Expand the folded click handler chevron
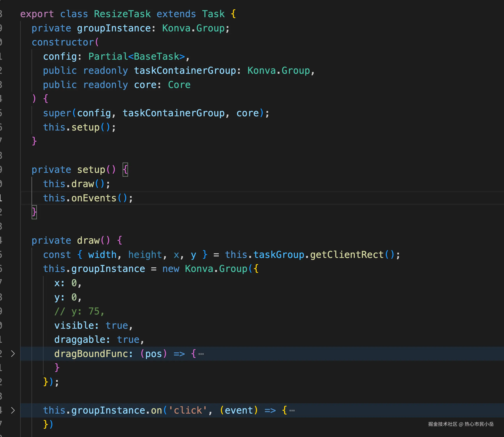Screen dimensions: 504x437 pos(13,410)
